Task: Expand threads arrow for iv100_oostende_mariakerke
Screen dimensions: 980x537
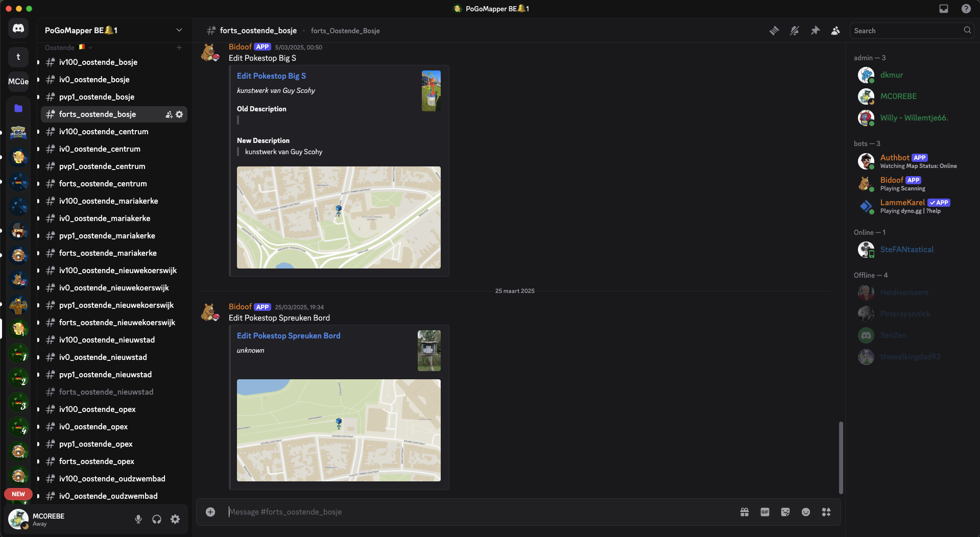Action: tap(38, 201)
